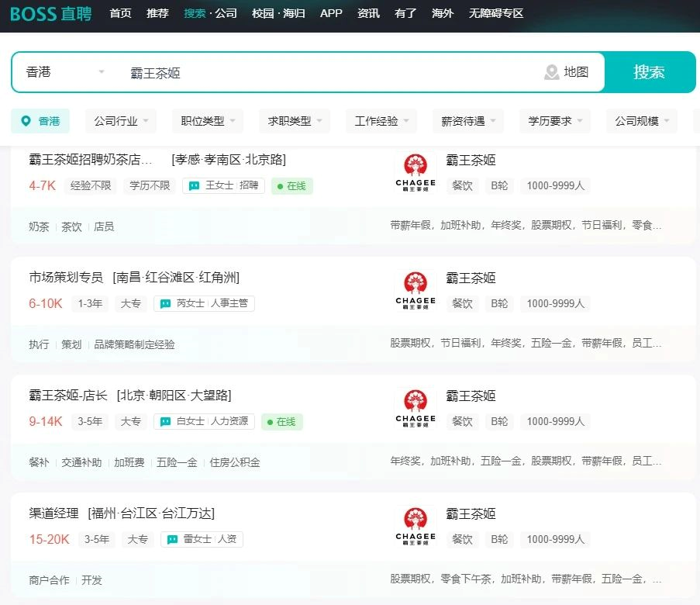700x605 pixels.
Task: Open the 霸王茶姬-店长 job title
Action: tap(68, 396)
